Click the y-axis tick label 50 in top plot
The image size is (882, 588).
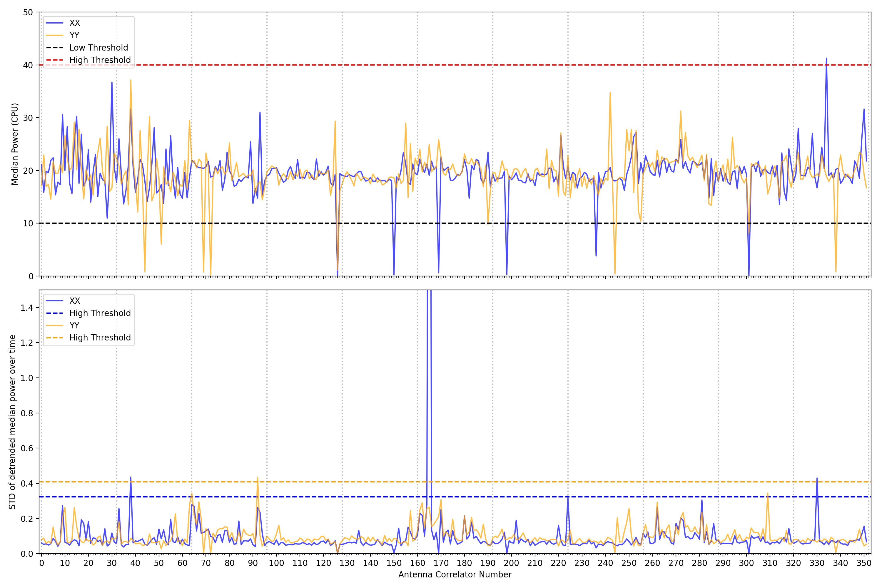(x=28, y=12)
